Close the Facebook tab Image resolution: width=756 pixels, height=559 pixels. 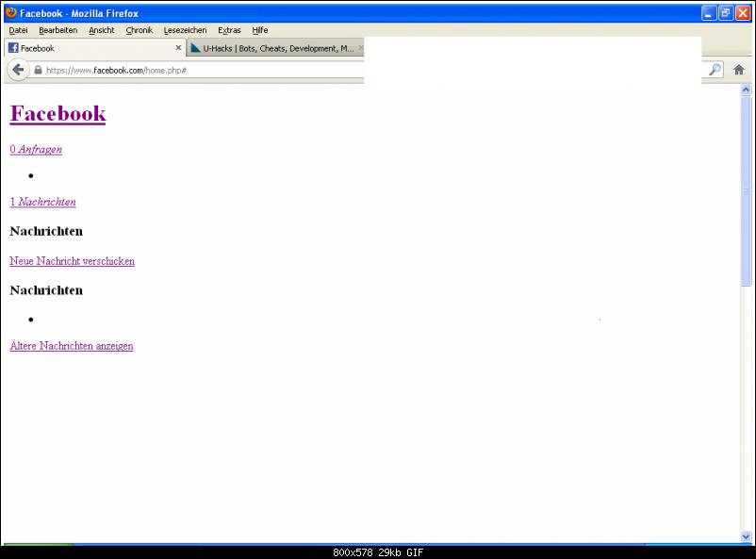[x=178, y=48]
